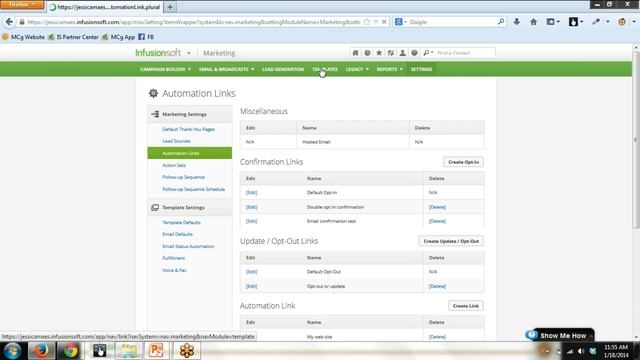640x360 pixels.
Task: Expand the Legacy menu
Action: pos(357,69)
